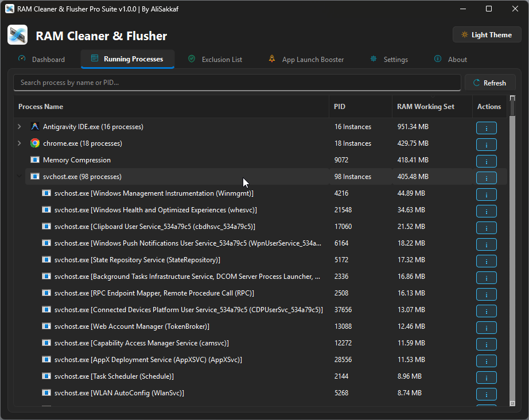
Task: Open actions for Capability Access Manager Service row
Action: [486, 344]
